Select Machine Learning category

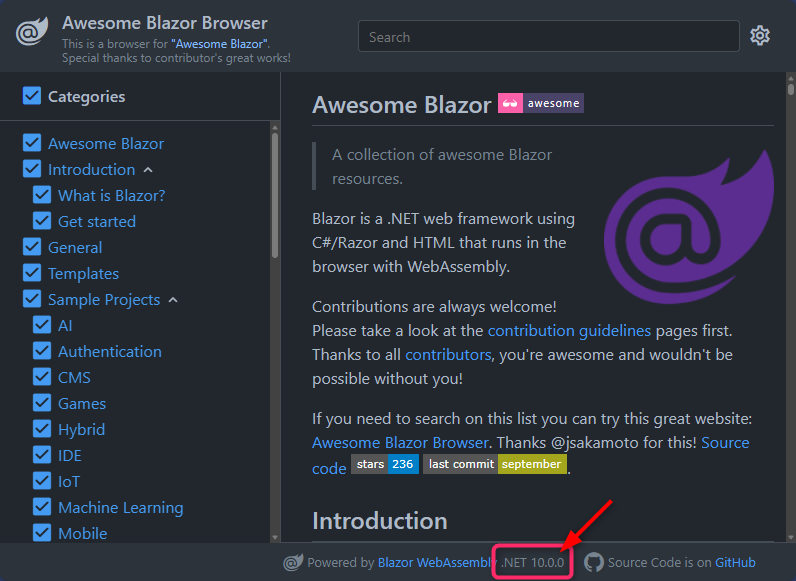121,508
